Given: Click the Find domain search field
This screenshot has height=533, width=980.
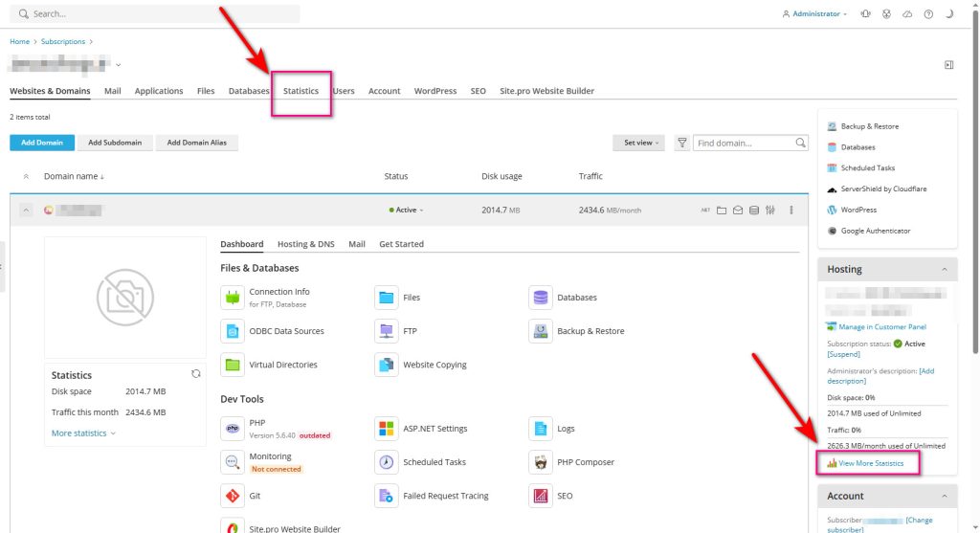Looking at the screenshot, I should pos(744,143).
